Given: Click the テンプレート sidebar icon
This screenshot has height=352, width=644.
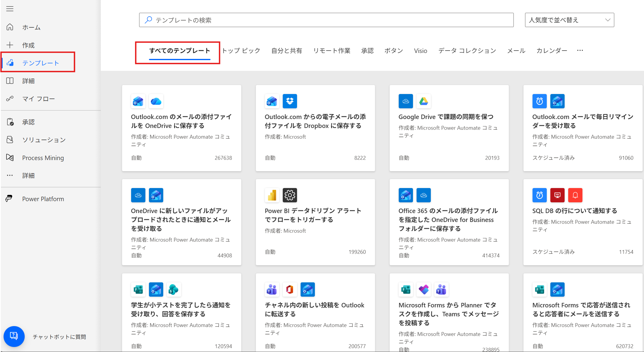Looking at the screenshot, I should click(x=10, y=63).
